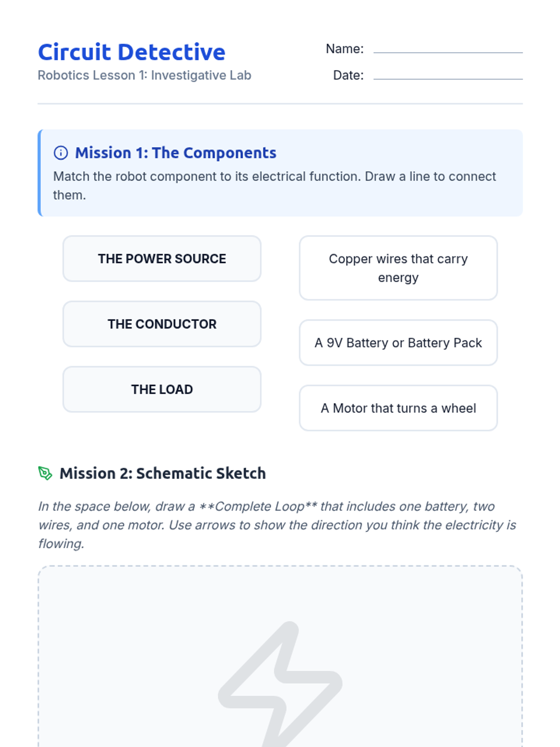This screenshot has height=747, width=560.
Task: Click the info icon beside Mission 1
Action: (61, 153)
